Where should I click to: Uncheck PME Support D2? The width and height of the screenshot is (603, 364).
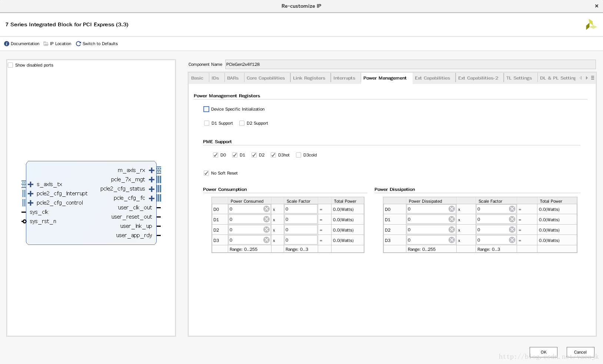tap(254, 155)
